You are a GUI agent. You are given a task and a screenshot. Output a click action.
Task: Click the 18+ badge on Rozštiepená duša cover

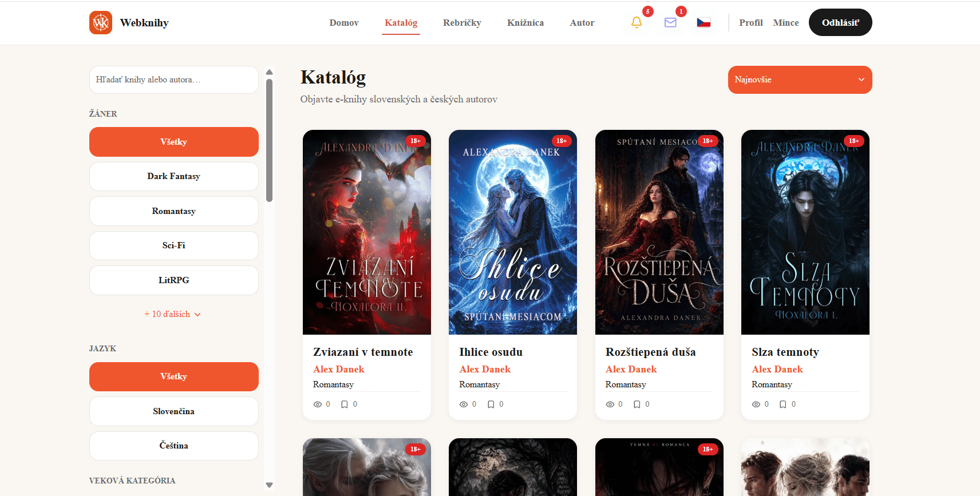(x=708, y=141)
